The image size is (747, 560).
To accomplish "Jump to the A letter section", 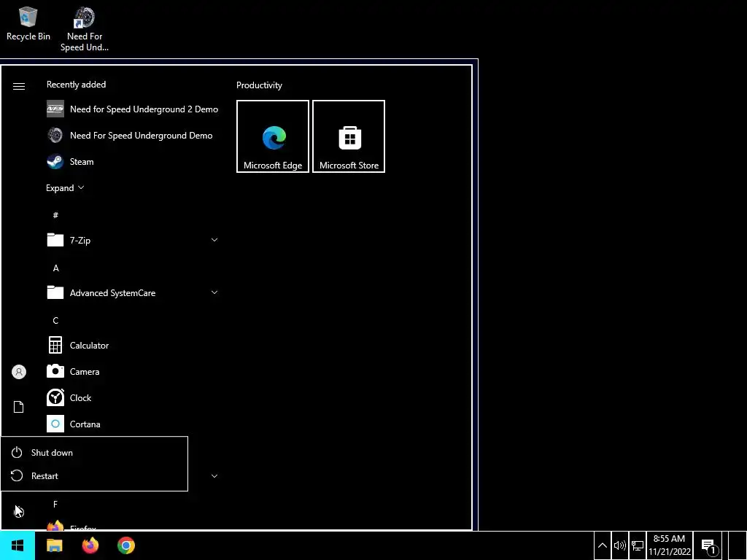I will (x=55, y=268).
